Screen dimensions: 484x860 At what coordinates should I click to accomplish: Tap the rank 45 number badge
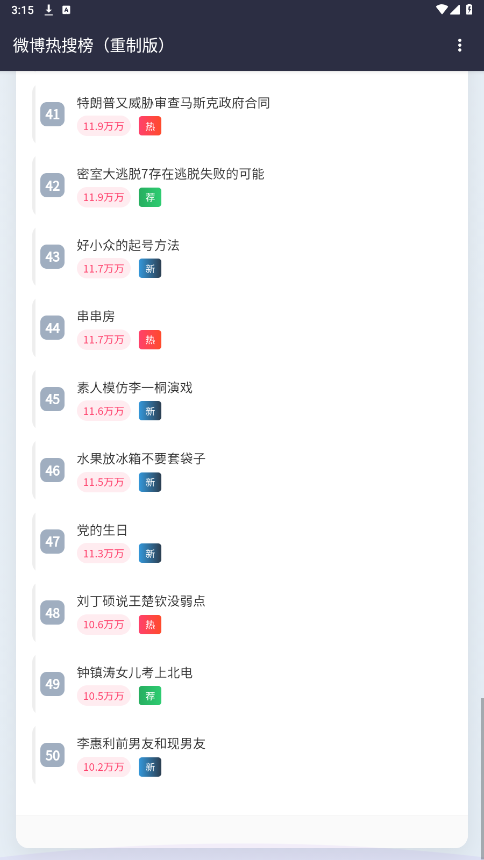(x=53, y=399)
